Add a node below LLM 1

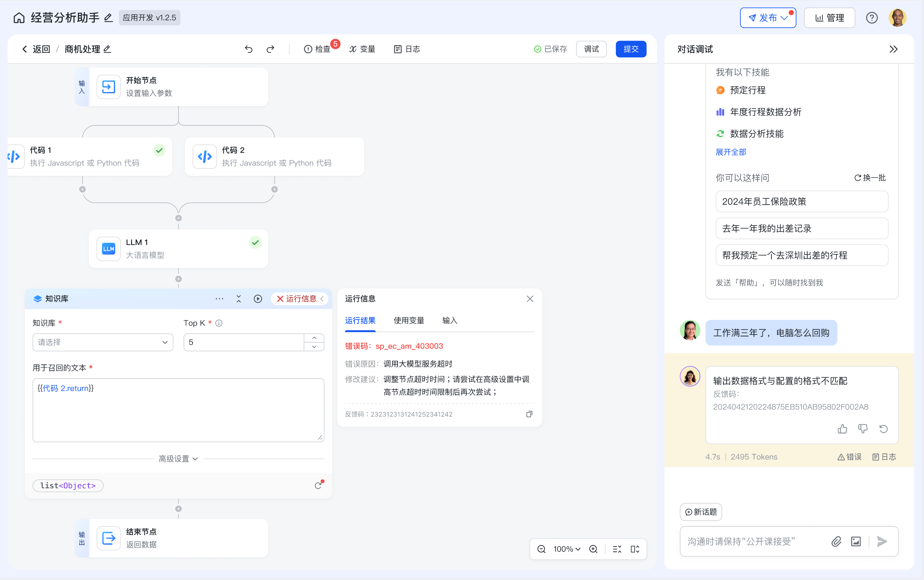pos(178,279)
